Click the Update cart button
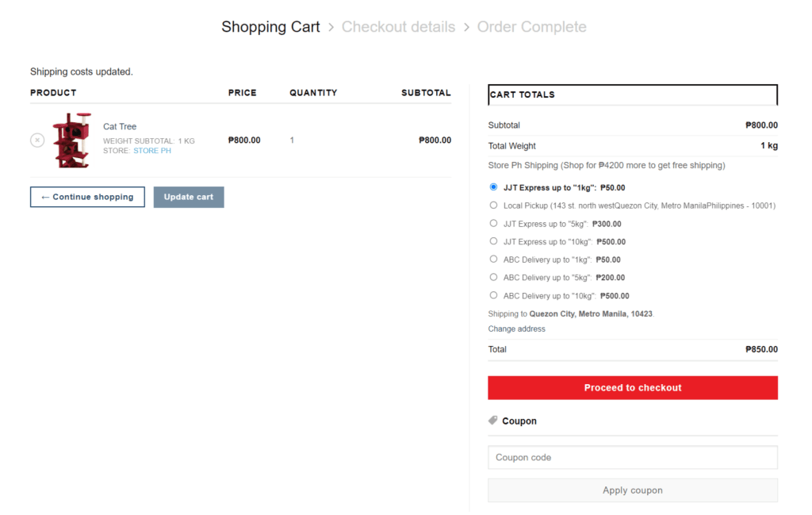The height and width of the screenshot is (515, 812). (189, 197)
